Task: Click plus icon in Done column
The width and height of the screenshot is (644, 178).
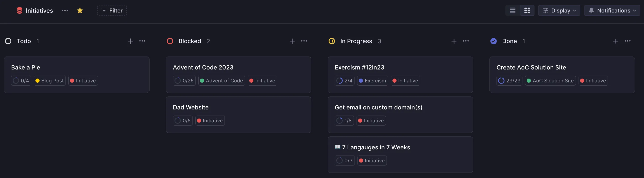Action: 616,41
